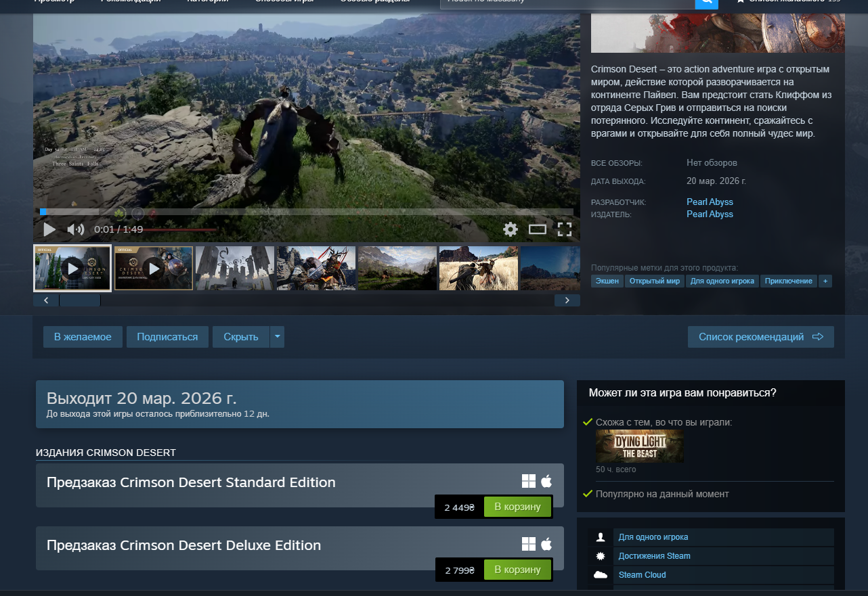Open the publisher Pearl Abyss link
The image size is (868, 596).
pyautogui.click(x=710, y=214)
